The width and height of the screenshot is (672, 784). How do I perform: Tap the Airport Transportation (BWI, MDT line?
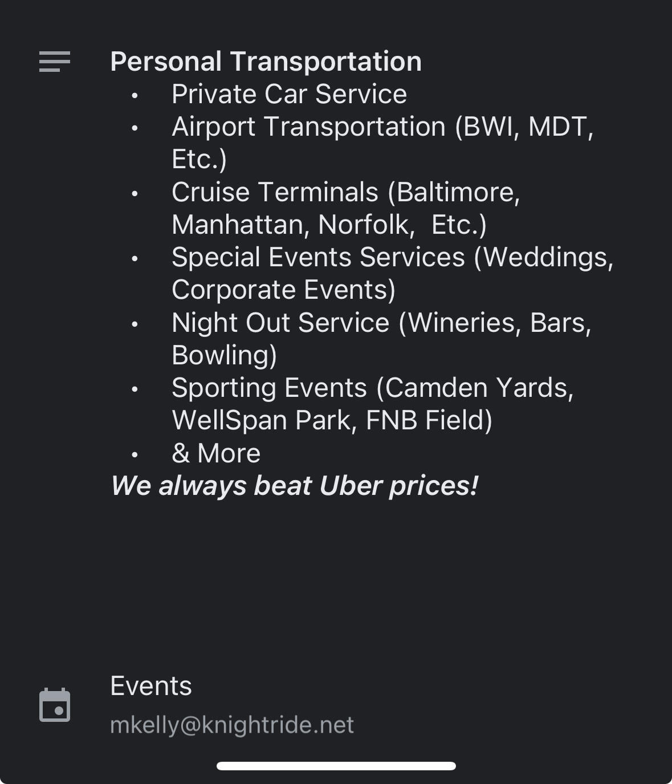pyautogui.click(x=382, y=127)
